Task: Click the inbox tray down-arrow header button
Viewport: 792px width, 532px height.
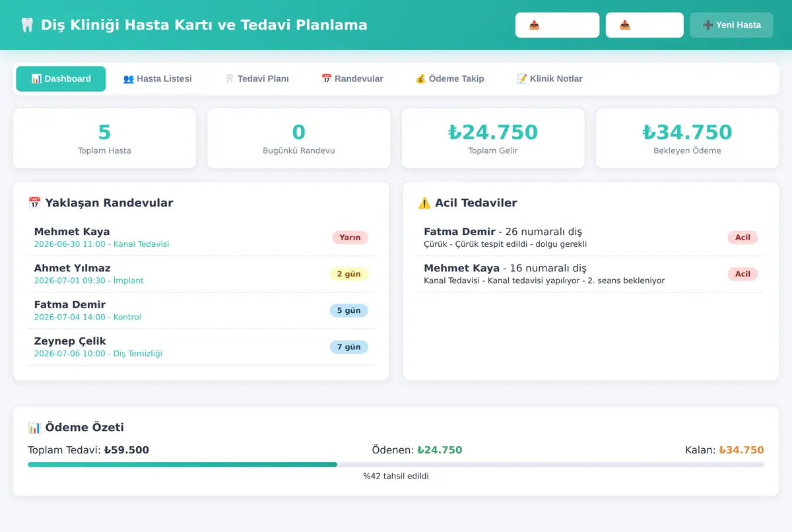Action: 644,25
